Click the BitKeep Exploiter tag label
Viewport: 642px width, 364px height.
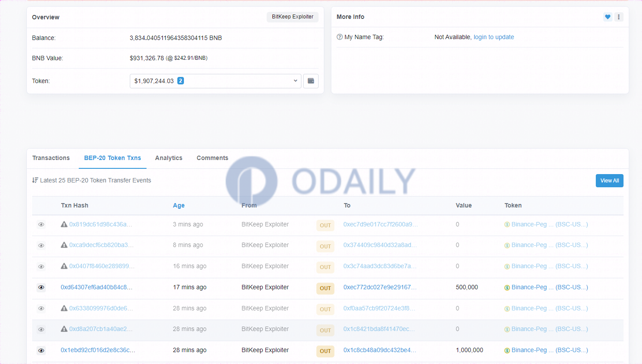[293, 17]
